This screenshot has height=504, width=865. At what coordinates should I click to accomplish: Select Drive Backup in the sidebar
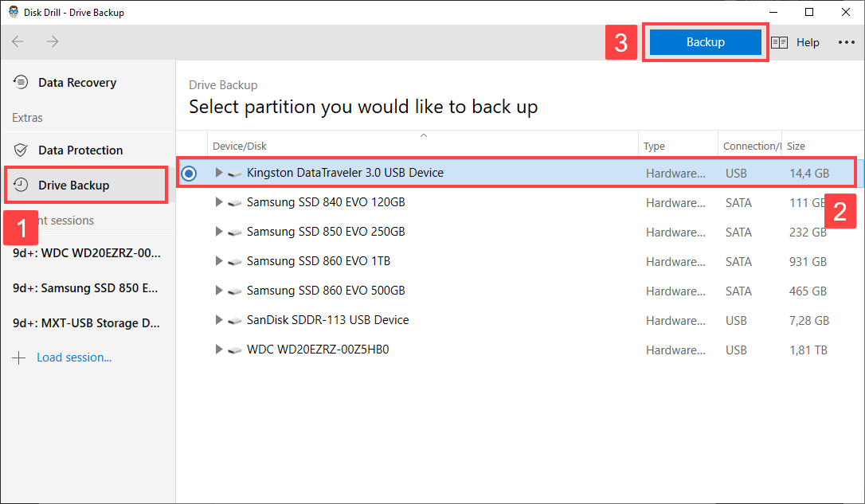86,186
